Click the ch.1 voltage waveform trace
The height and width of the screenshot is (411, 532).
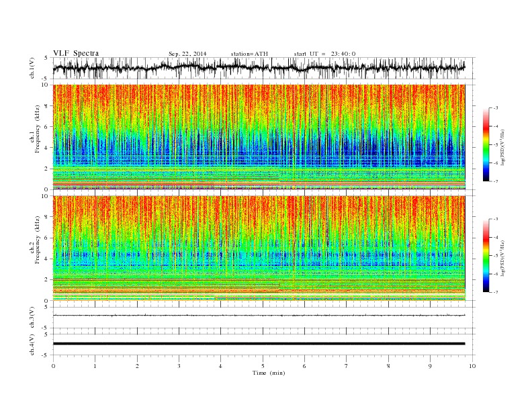click(x=259, y=68)
